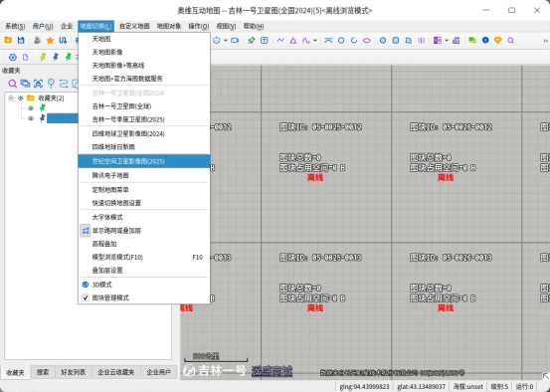Open dropdown arrow next to clock icon

coord(226,41)
